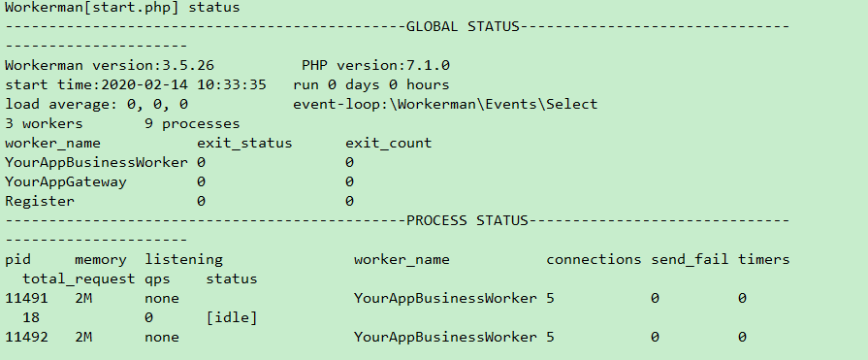Click the load average line
This screenshot has height=360, width=868.
pos(96,104)
